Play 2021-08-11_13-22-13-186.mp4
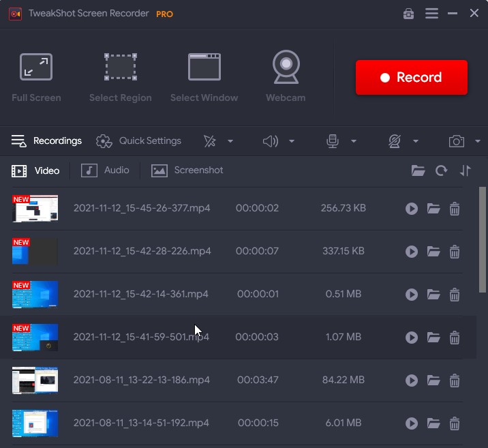Image resolution: width=488 pixels, height=448 pixels. [x=412, y=380]
